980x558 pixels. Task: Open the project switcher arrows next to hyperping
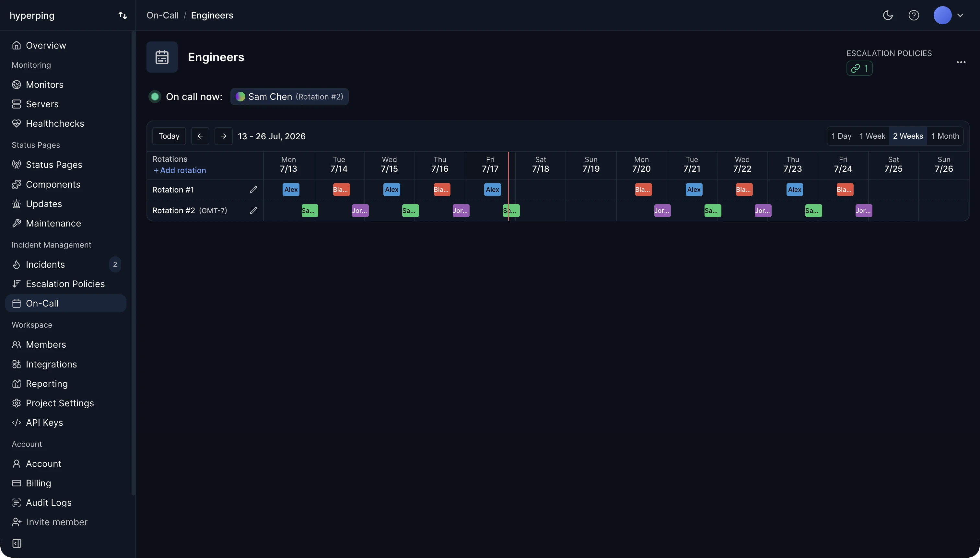(122, 15)
